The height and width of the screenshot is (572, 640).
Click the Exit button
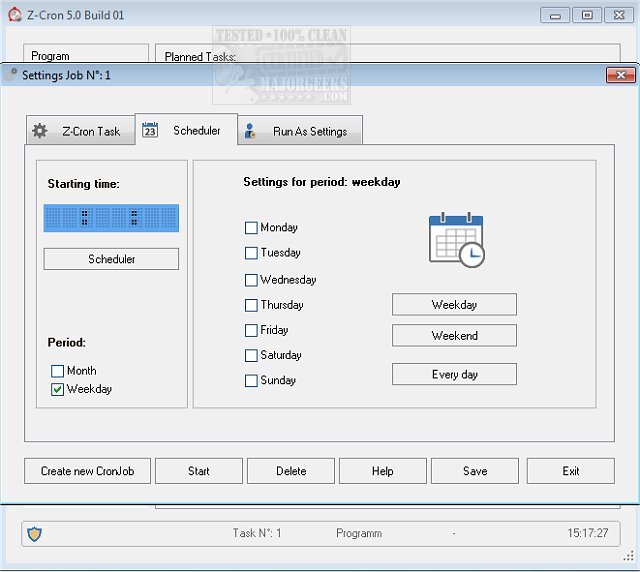[x=570, y=471]
